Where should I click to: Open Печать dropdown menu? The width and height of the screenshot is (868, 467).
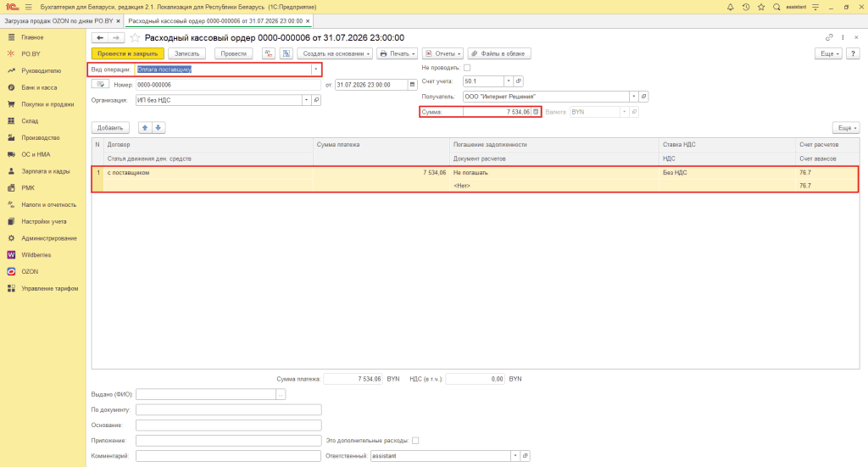coord(397,53)
